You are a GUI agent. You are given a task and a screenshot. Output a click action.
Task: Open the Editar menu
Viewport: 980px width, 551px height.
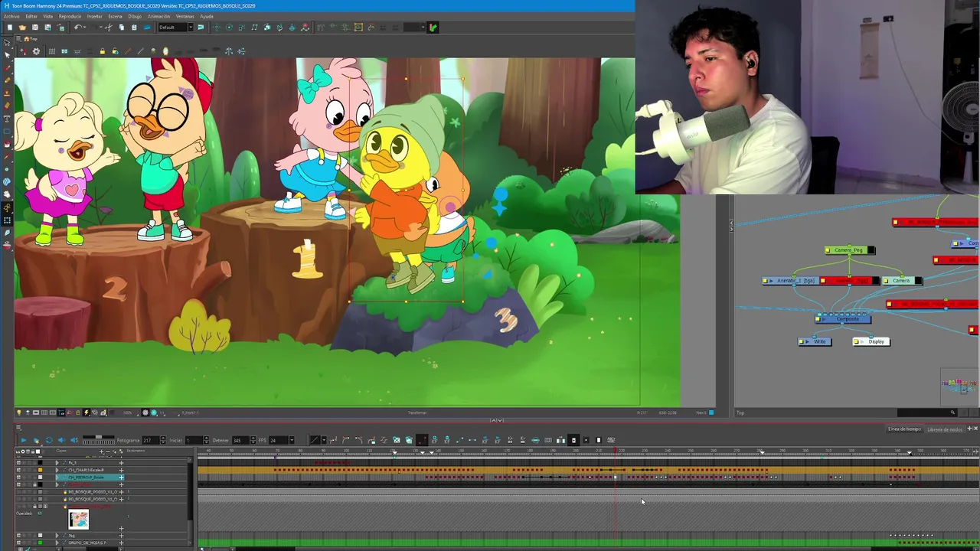pos(31,16)
